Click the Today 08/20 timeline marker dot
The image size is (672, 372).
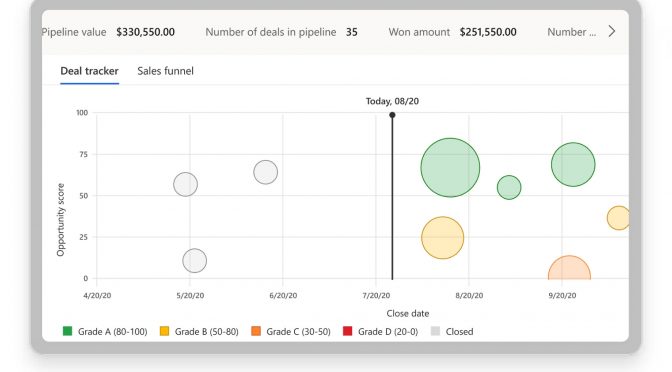(x=392, y=115)
